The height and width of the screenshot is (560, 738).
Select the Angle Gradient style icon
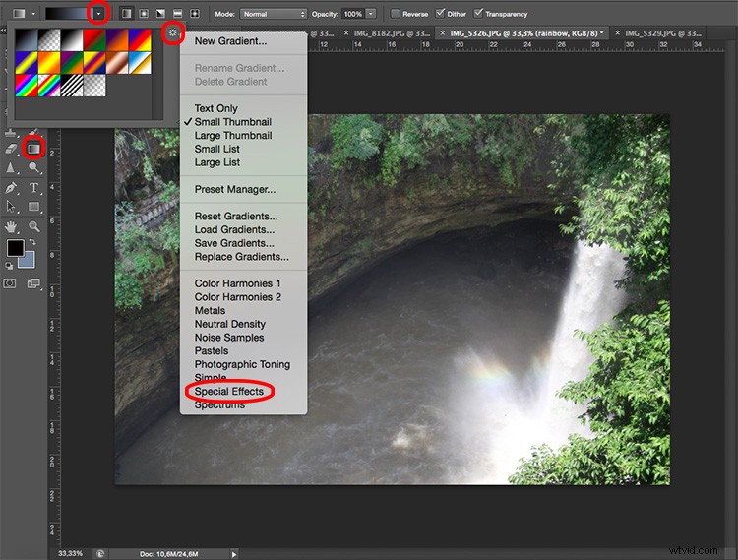click(x=160, y=14)
